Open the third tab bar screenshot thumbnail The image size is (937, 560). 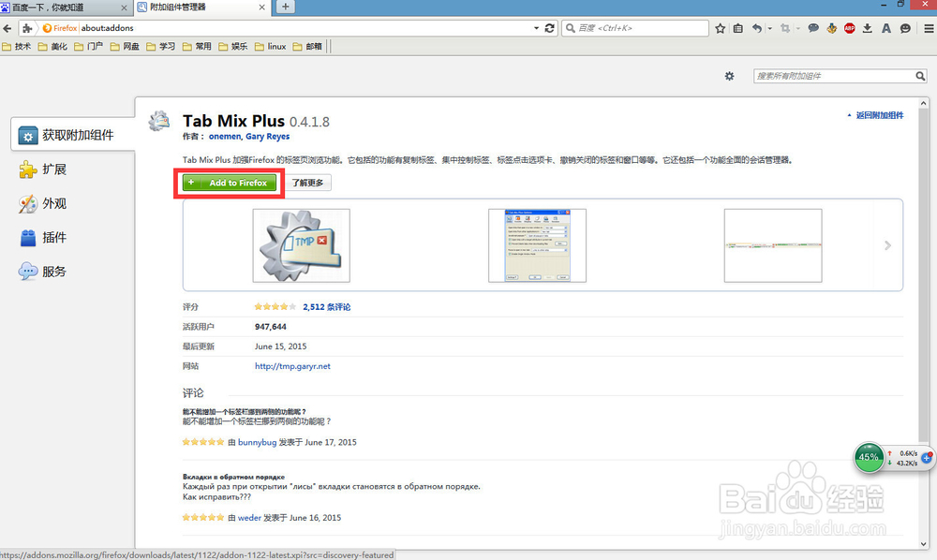773,245
